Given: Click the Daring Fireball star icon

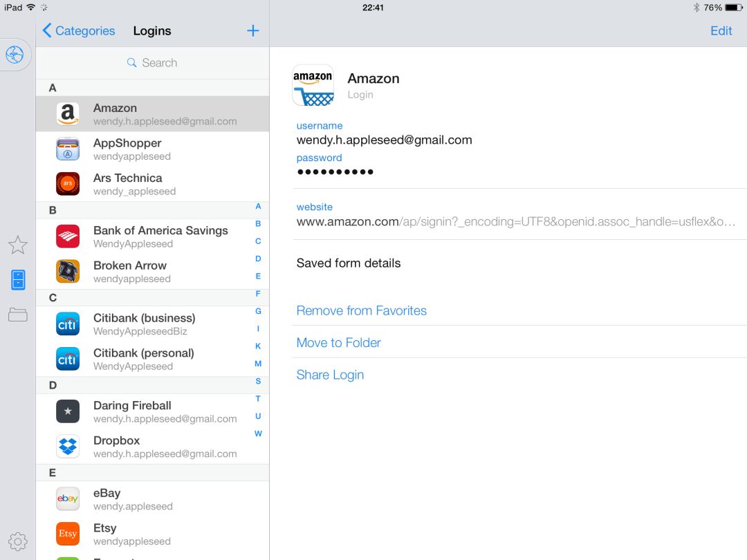Looking at the screenshot, I should (68, 411).
